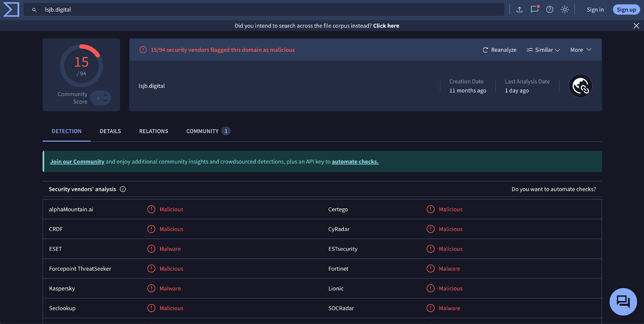The image size is (644, 324).
Task: Click the VirusTotal logo icon
Action: (11, 10)
